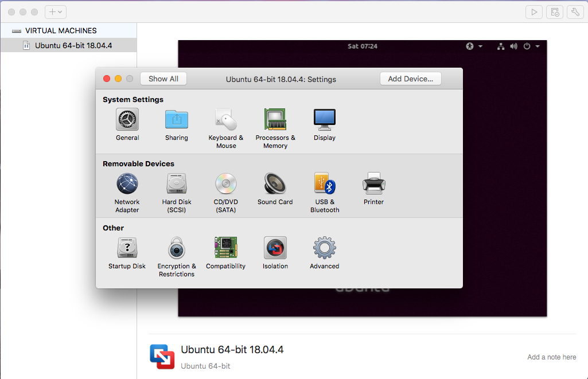The height and width of the screenshot is (379, 588).
Task: Click Ubuntu accessibility menu icon in VM preview
Action: click(x=470, y=46)
